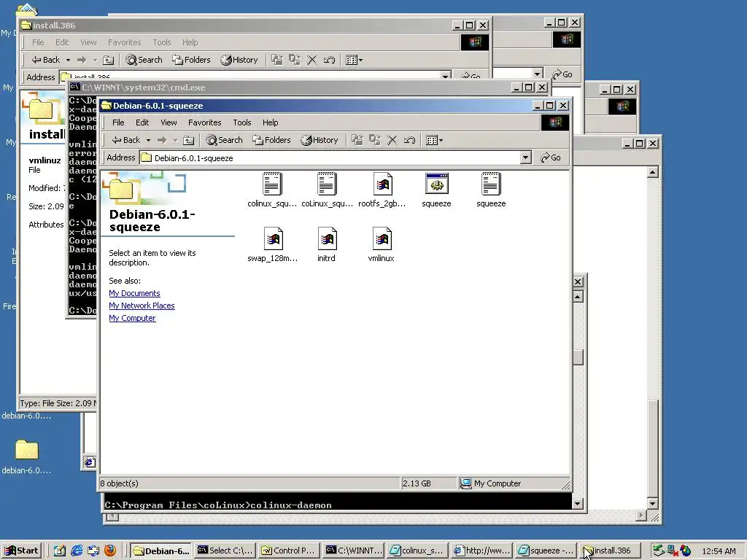747x560 pixels.
Task: Expand the Address bar dropdown in Debian-6.0.1-squeeze
Action: tap(525, 157)
